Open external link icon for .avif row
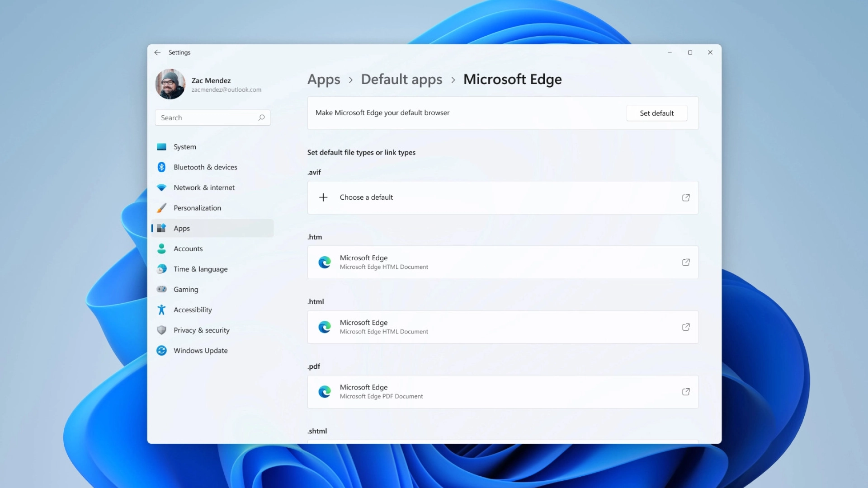 point(686,197)
